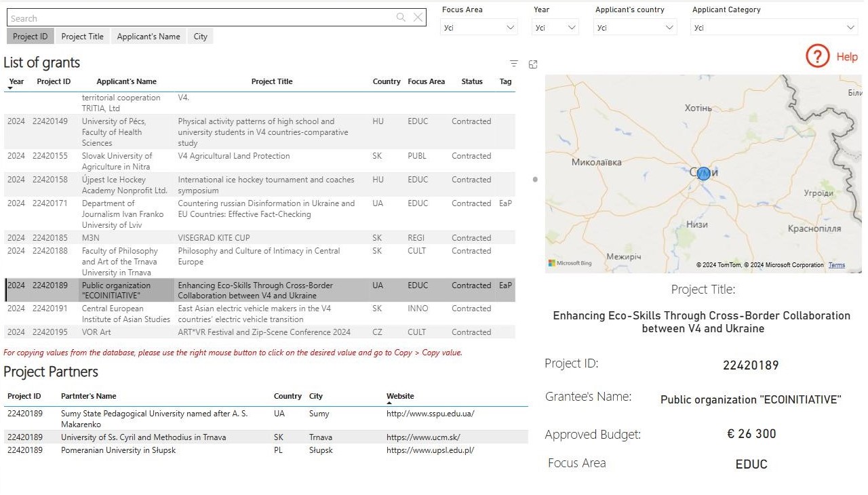Screen dimensions: 868x495
Task: Click the red question mark Help icon
Action: 818,56
